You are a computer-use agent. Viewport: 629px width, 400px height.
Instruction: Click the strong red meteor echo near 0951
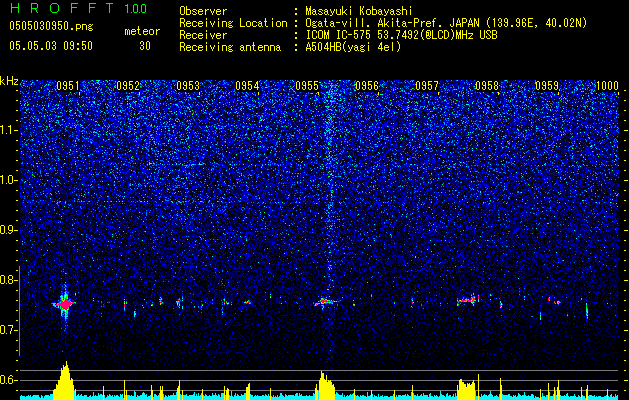[x=65, y=304]
